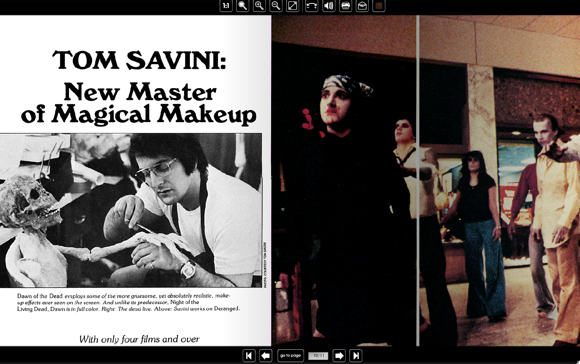Click the brown background color swatch
This screenshot has width=580, height=364.
pos(379,6)
